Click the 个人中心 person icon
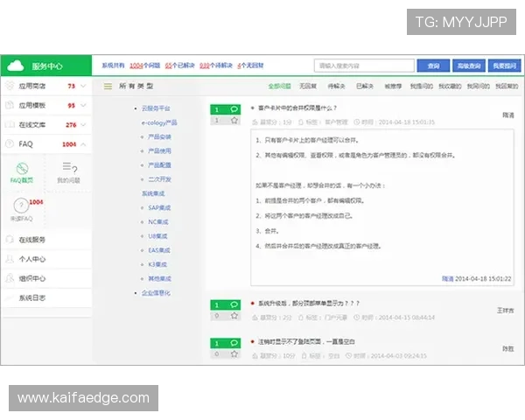Image resolution: width=525 pixels, height=420 pixels. click(10, 259)
